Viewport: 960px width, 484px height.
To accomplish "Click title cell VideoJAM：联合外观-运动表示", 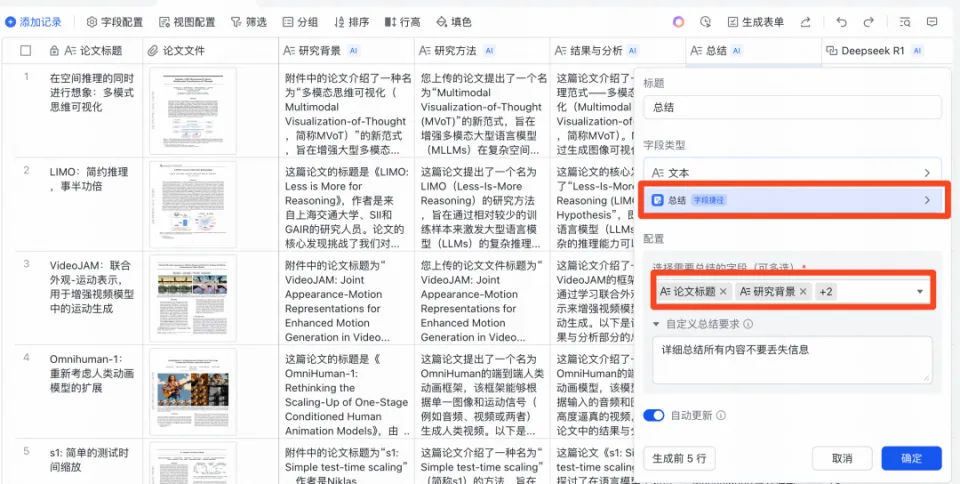I will point(91,288).
